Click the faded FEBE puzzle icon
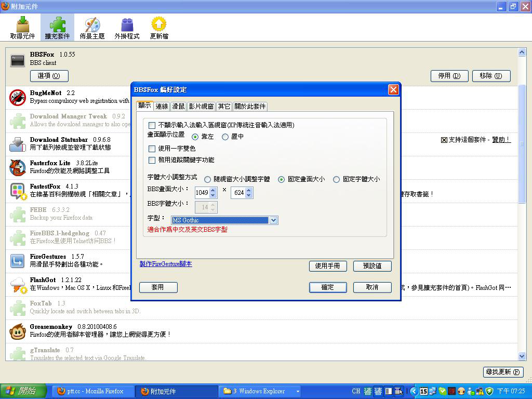The height and width of the screenshot is (399, 532). pos(18,215)
